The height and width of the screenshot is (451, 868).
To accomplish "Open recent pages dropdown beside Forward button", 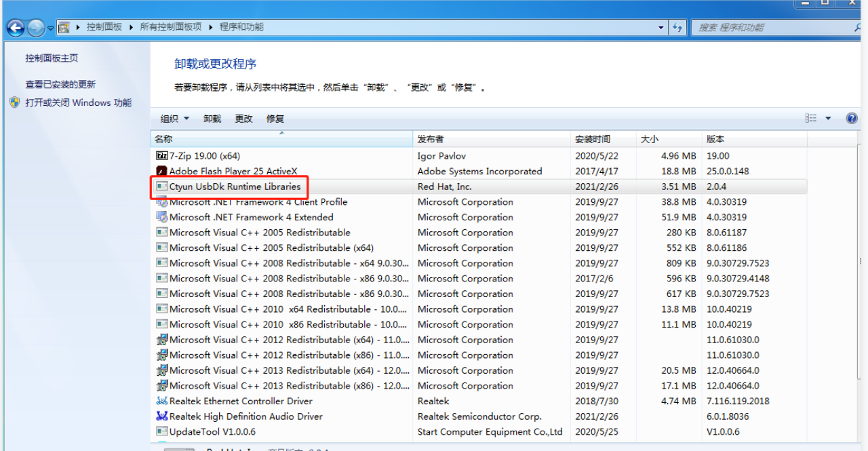I will click(51, 28).
